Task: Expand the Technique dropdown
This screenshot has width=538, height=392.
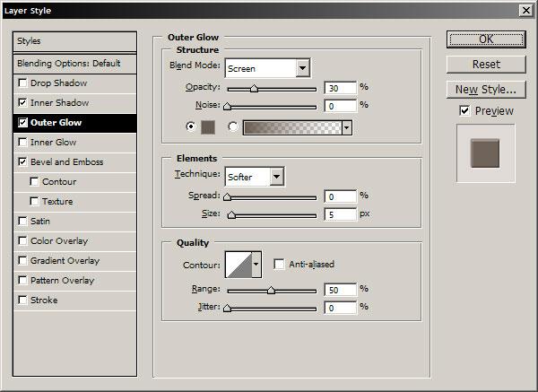Action: pyautogui.click(x=277, y=177)
